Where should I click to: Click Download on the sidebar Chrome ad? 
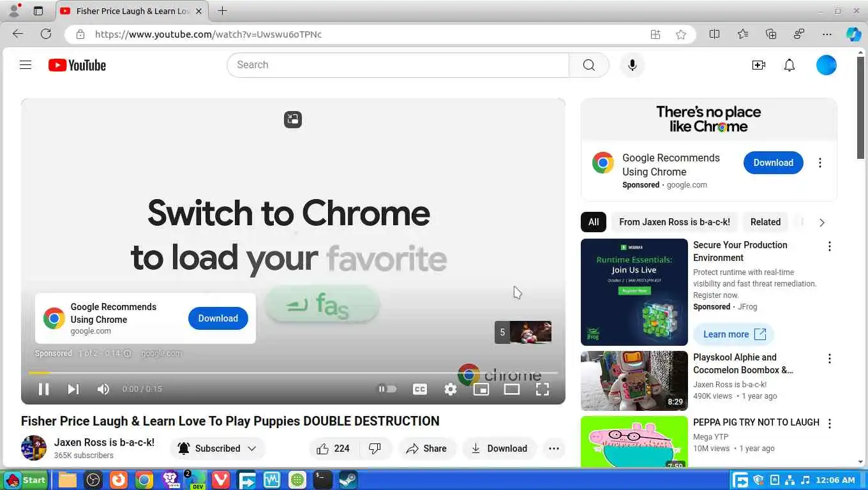tap(773, 163)
